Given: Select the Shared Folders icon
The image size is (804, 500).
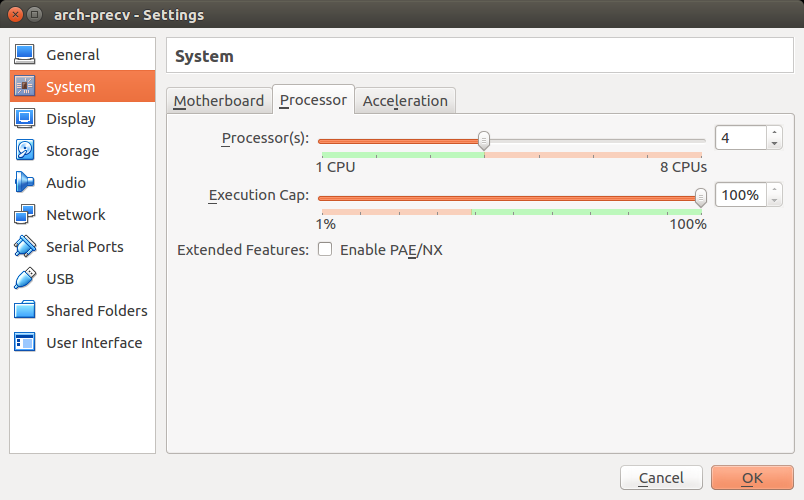Looking at the screenshot, I should point(25,310).
